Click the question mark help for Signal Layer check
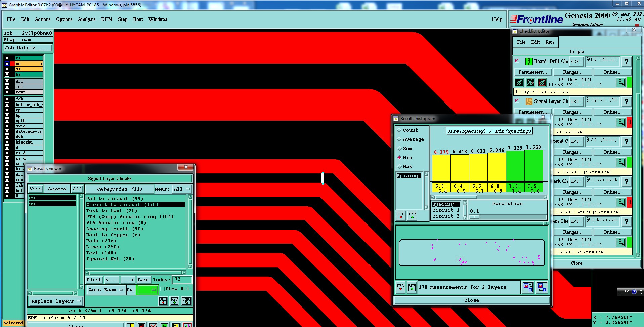This screenshot has height=327, width=644. pyautogui.click(x=626, y=101)
